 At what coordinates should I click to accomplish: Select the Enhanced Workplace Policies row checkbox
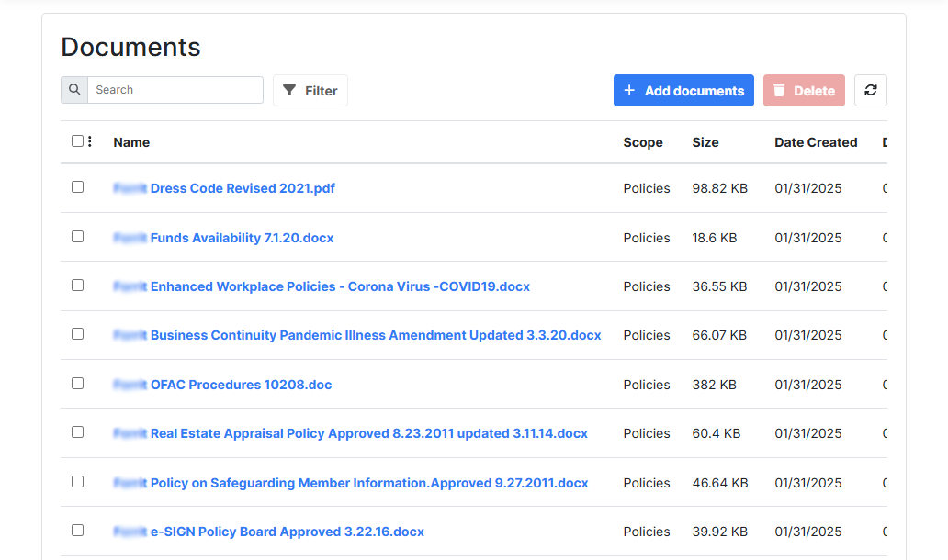click(77, 286)
